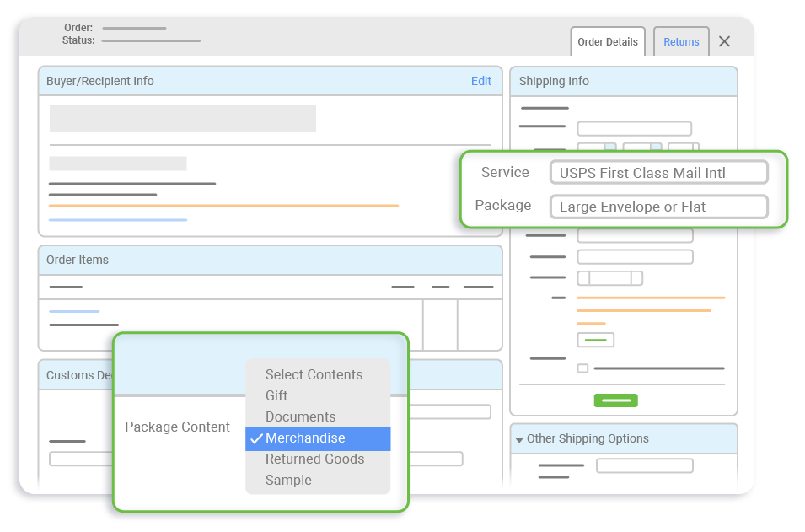Choose Gift from Package Content list
Image resolution: width=805 pixels, height=532 pixels.
coord(276,395)
